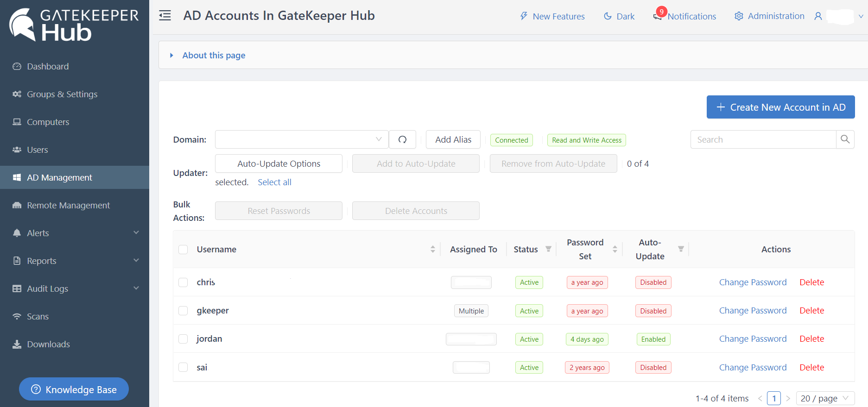868x407 pixels.
Task: Click the Remote Management icon
Action: (17, 205)
